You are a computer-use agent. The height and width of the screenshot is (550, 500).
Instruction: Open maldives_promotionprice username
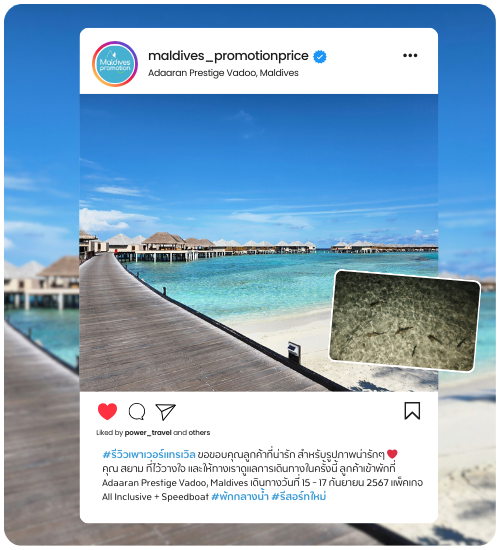click(x=228, y=56)
